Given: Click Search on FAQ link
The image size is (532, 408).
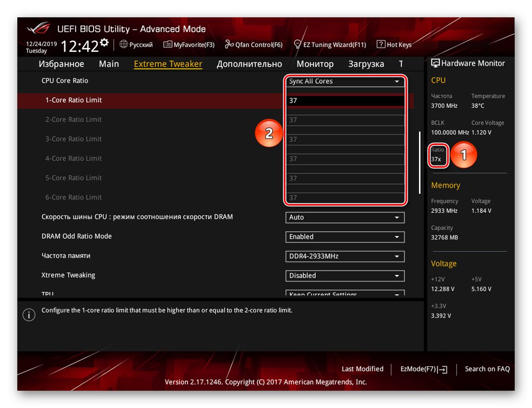Looking at the screenshot, I should pyautogui.click(x=487, y=369).
